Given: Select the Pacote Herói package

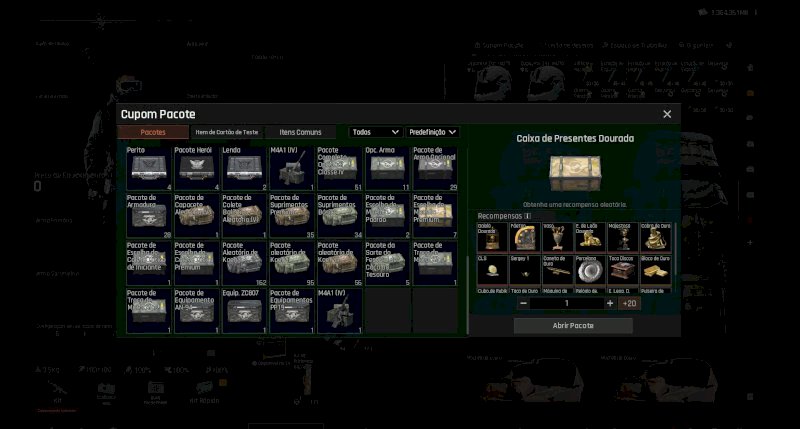Looking at the screenshot, I should [196, 168].
